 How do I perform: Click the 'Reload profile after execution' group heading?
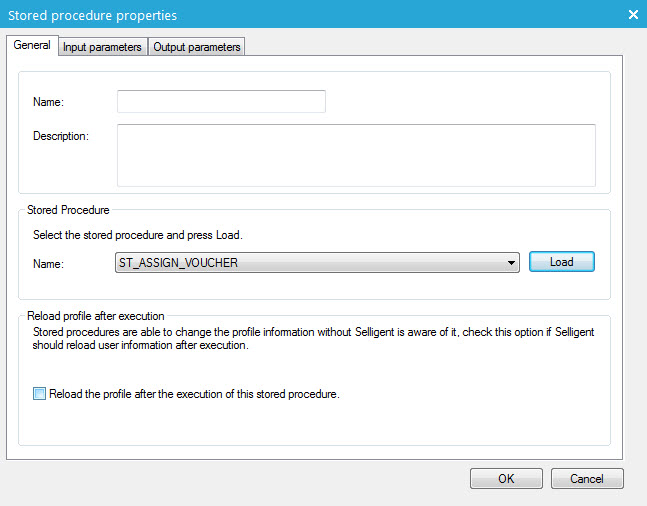pyautogui.click(x=95, y=316)
